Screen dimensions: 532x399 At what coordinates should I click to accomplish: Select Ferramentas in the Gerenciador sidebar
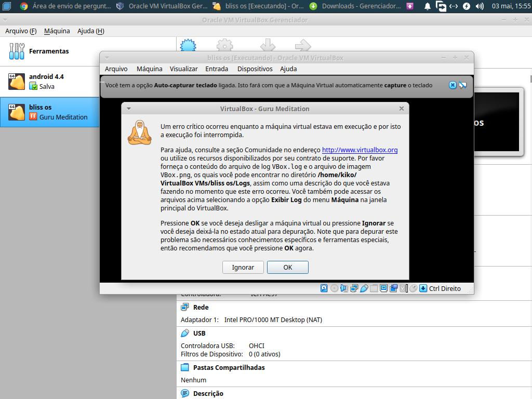(x=49, y=51)
